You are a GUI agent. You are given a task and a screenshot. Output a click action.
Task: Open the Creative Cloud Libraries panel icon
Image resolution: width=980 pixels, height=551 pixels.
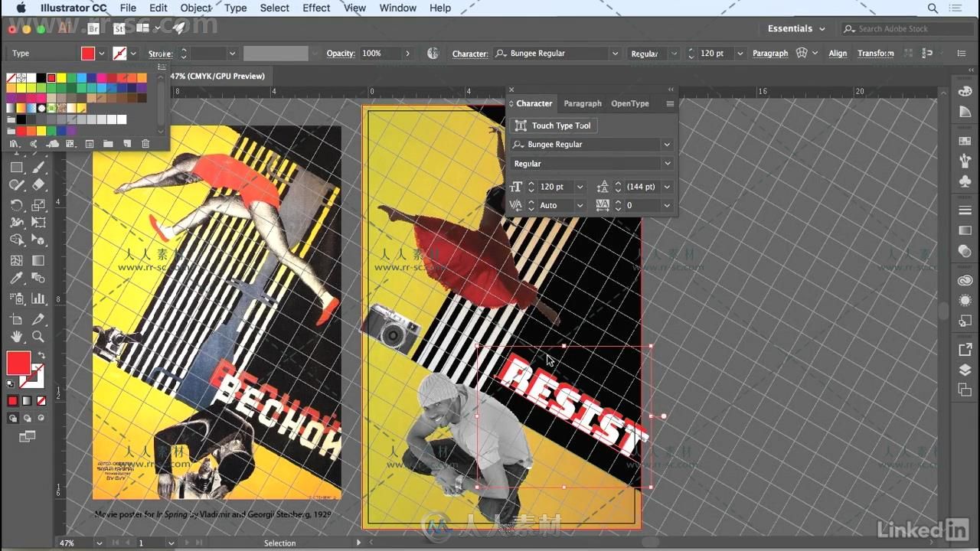coord(965,281)
